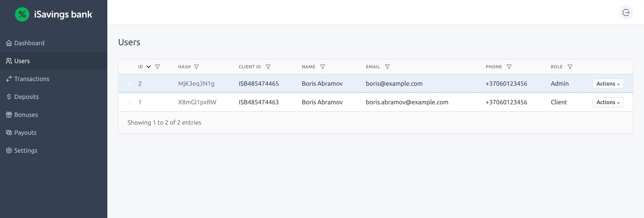The height and width of the screenshot is (218, 644).
Task: Open the filter for the ID column
Action: click(x=157, y=66)
